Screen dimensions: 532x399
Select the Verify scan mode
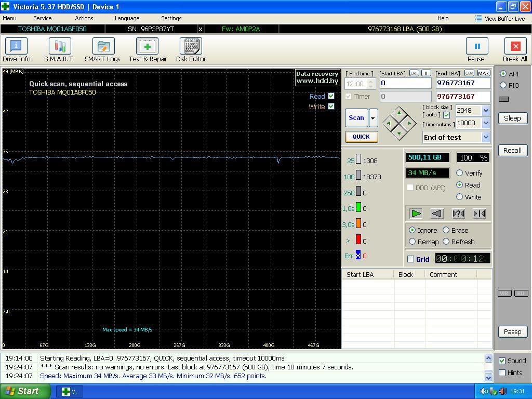[459, 173]
